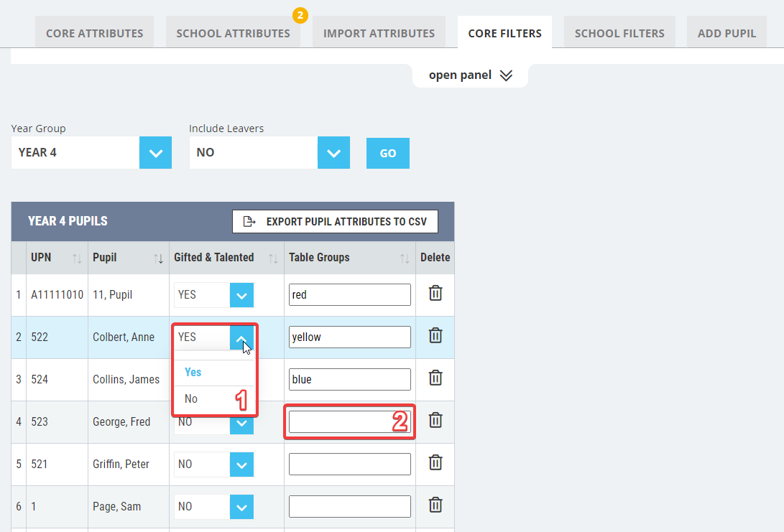The image size is (784, 532).
Task: Delete Page, Sam using trash icon
Action: [435, 505]
